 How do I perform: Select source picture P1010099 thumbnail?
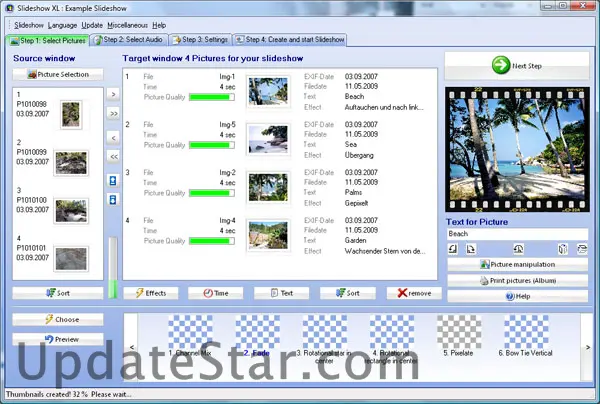(71, 163)
